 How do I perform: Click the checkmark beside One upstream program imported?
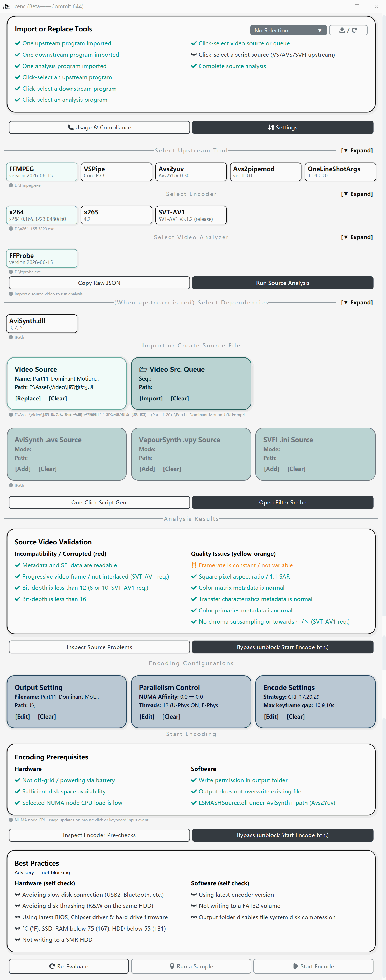[x=18, y=43]
